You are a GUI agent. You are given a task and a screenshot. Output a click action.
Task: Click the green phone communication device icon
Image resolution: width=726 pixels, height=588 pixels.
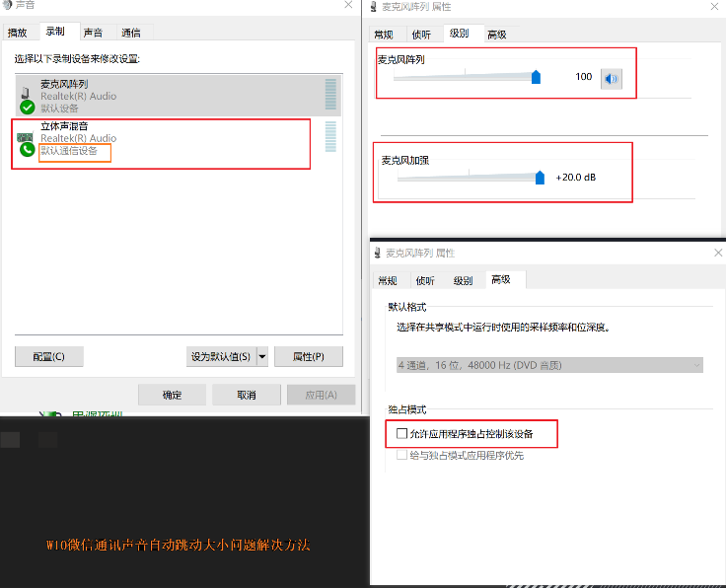[28, 149]
